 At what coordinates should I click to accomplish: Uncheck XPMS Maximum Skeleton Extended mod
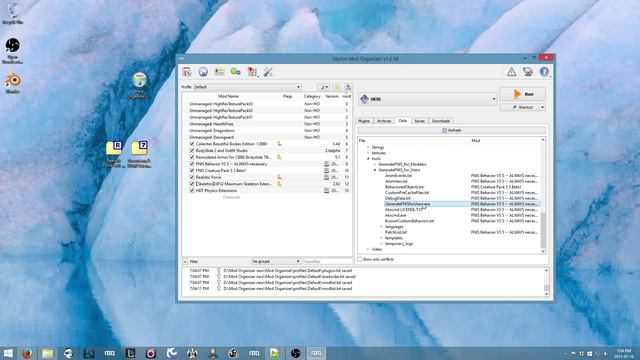(192, 184)
